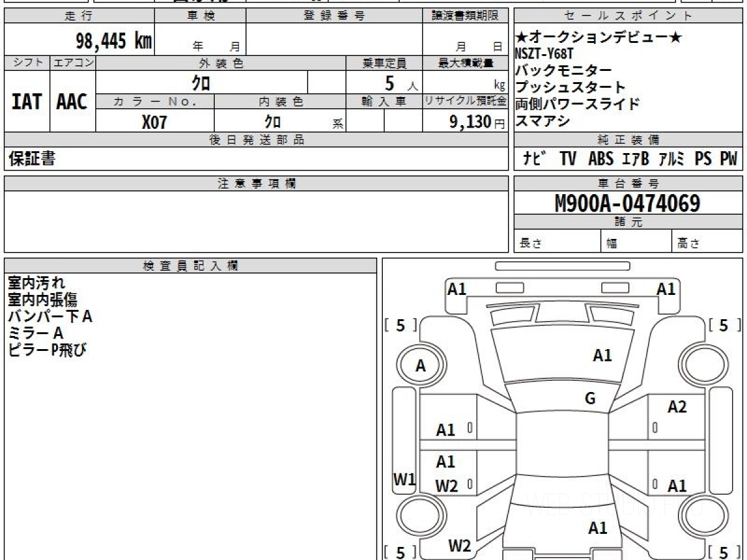747x560 pixels.
Task: Click the 譲渡書類期限 header
Action: tap(465, 16)
